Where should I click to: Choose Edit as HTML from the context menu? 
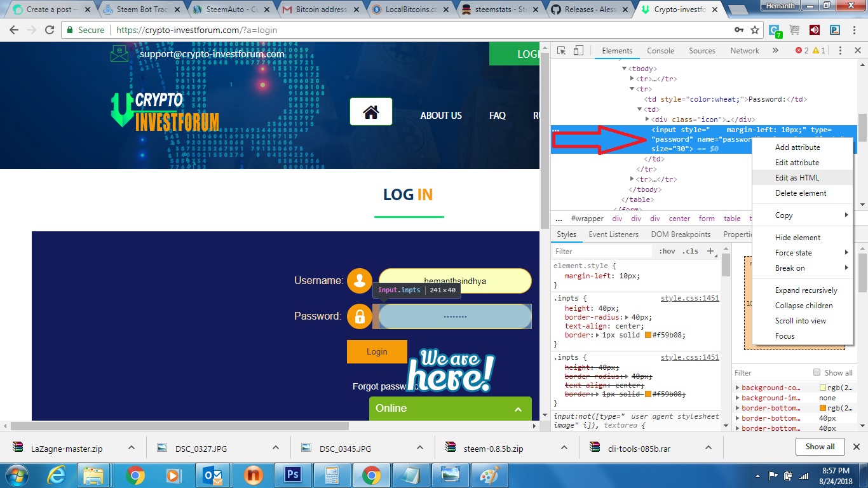tap(802, 178)
